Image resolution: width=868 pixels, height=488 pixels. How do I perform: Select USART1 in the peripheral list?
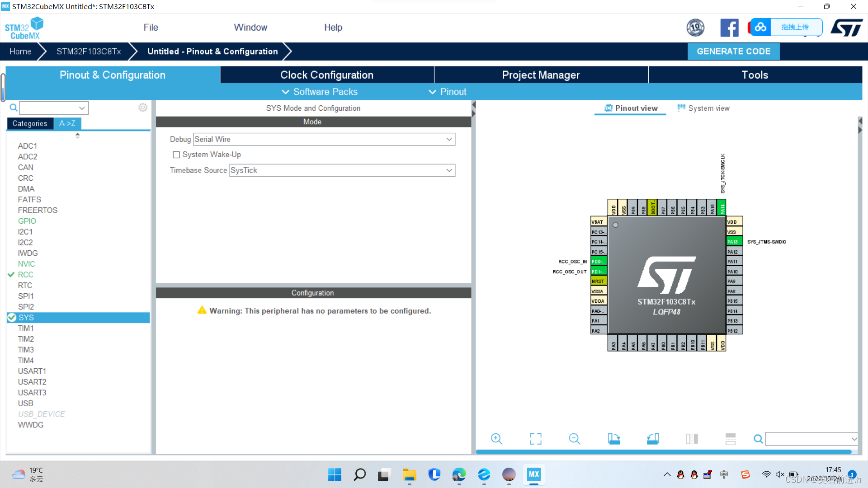[x=32, y=371]
